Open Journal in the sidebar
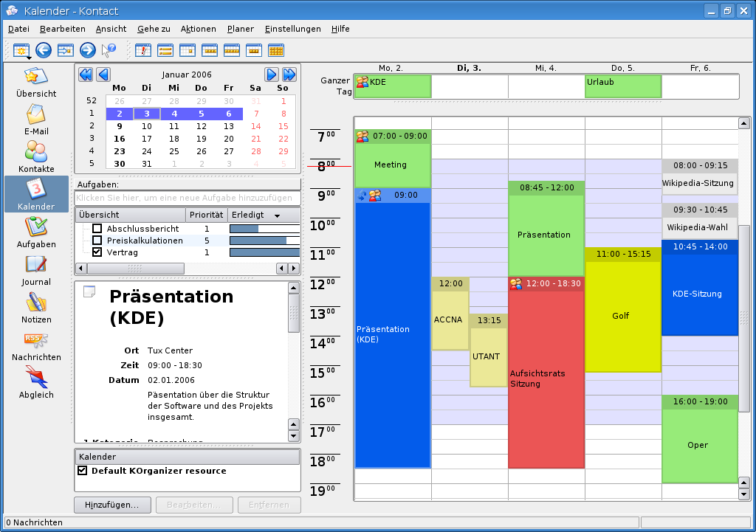The height and width of the screenshot is (532, 756). [x=36, y=270]
